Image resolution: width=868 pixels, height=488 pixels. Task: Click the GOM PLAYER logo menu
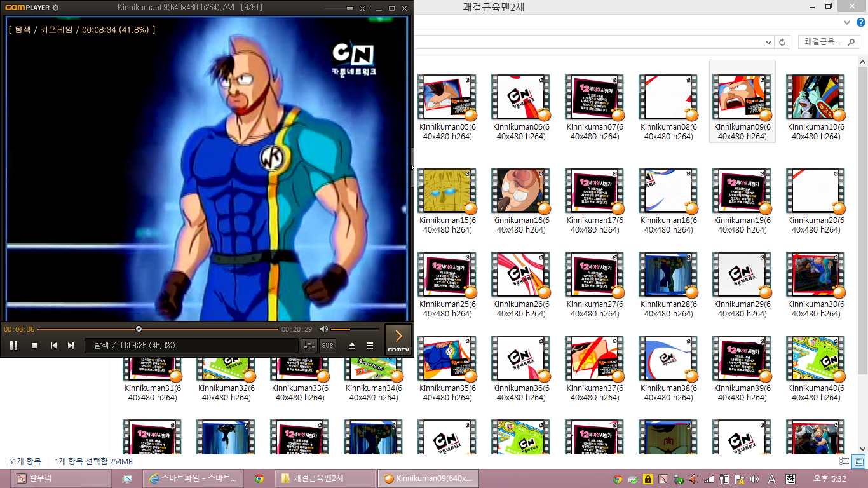[27, 8]
